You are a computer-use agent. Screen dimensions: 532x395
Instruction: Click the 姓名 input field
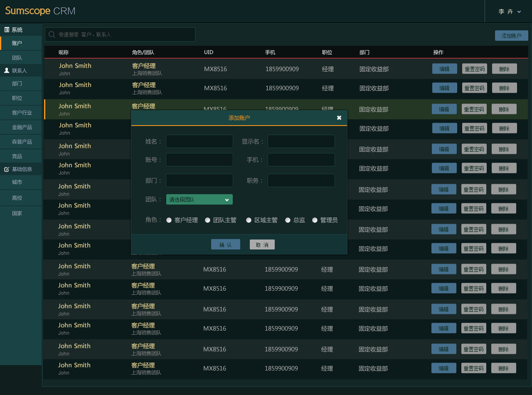pyautogui.click(x=199, y=141)
